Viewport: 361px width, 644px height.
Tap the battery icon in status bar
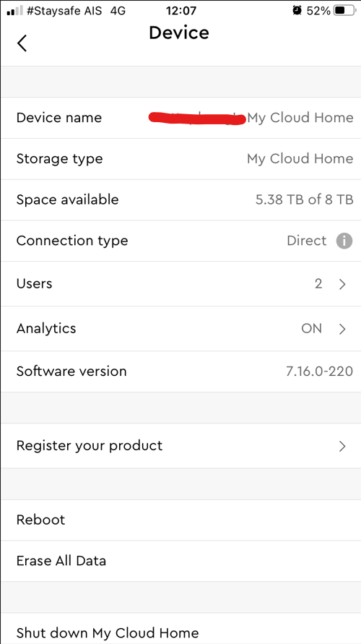coord(345,11)
